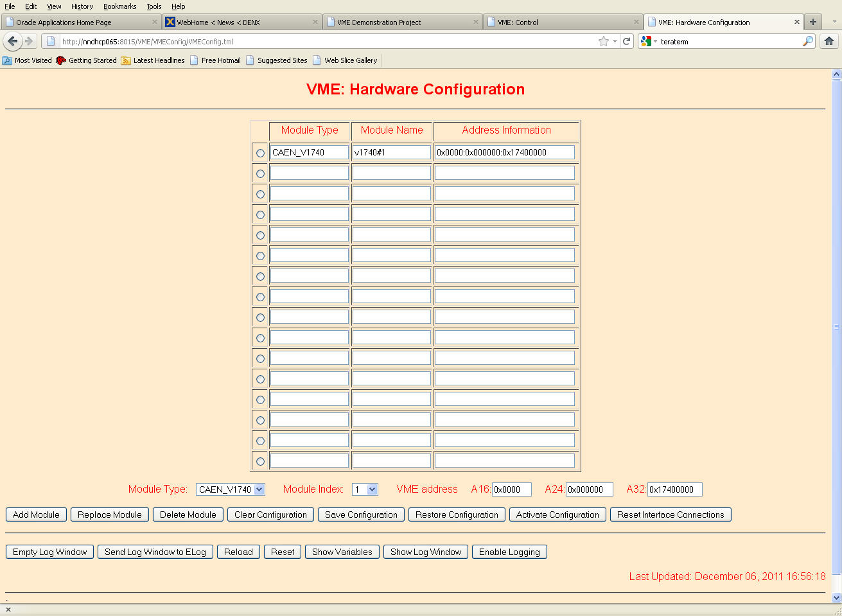
Task: Close the VME: Hardware Configuration tab
Action: (x=797, y=22)
